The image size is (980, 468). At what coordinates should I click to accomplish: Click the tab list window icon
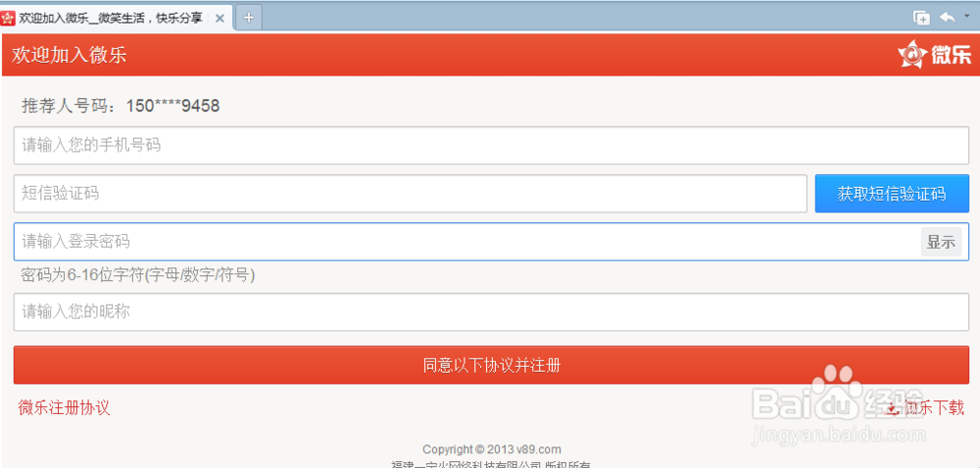point(922,18)
